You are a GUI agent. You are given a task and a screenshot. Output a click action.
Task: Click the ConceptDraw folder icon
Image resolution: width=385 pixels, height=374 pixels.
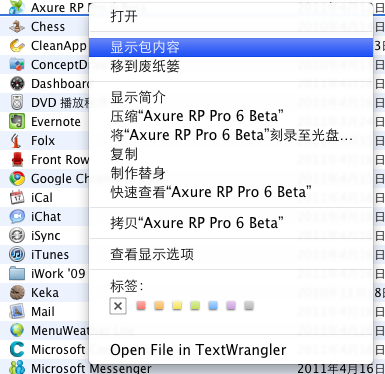pos(17,65)
